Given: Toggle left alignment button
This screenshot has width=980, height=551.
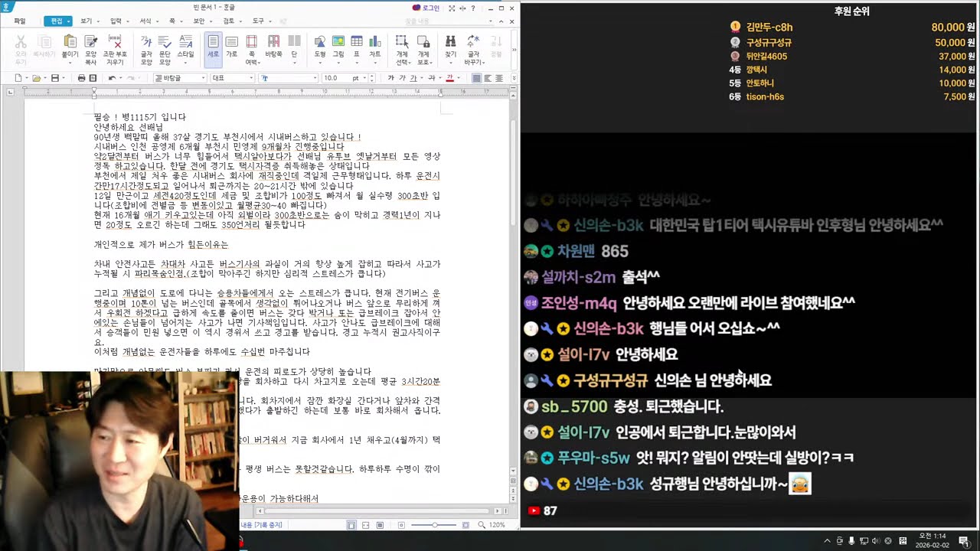Looking at the screenshot, I should (x=488, y=78).
